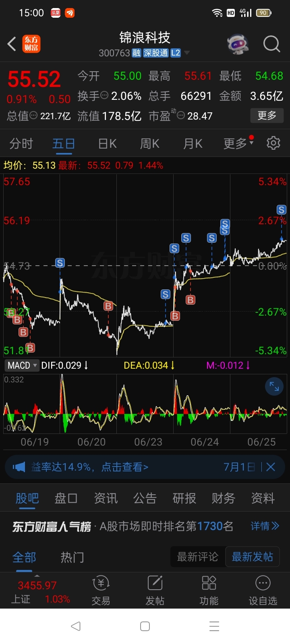Tap the B marker on 06/20
The height and width of the screenshot is (644, 290).
point(108,306)
